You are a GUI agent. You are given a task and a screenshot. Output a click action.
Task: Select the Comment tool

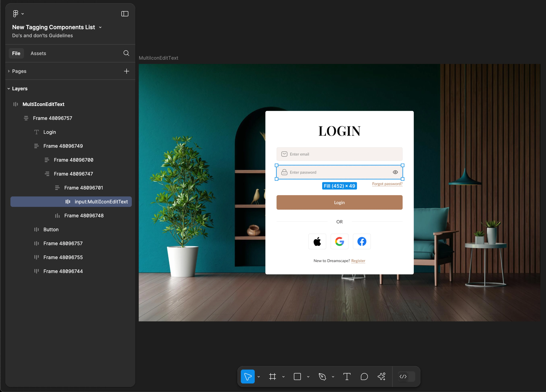pos(364,377)
